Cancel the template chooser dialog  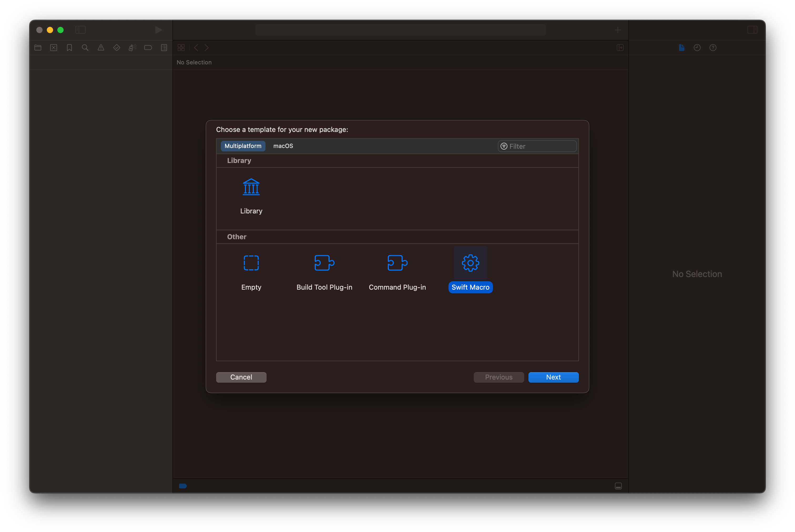[241, 377]
